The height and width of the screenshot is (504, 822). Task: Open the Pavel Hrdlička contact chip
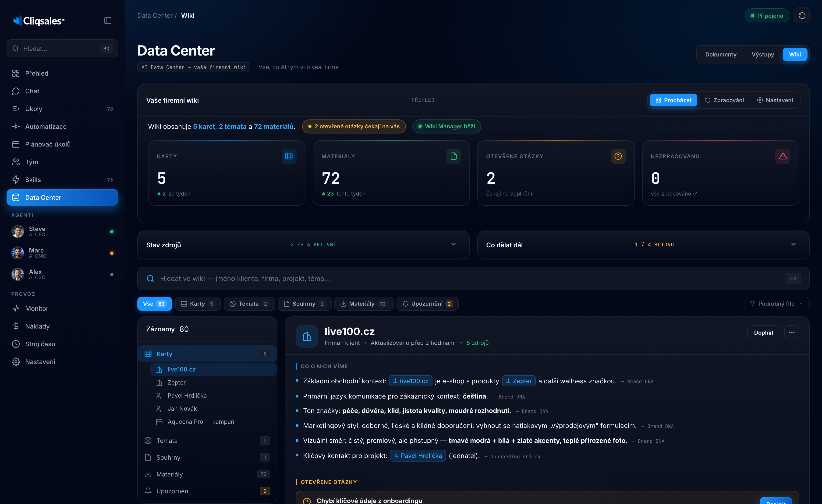point(418,456)
